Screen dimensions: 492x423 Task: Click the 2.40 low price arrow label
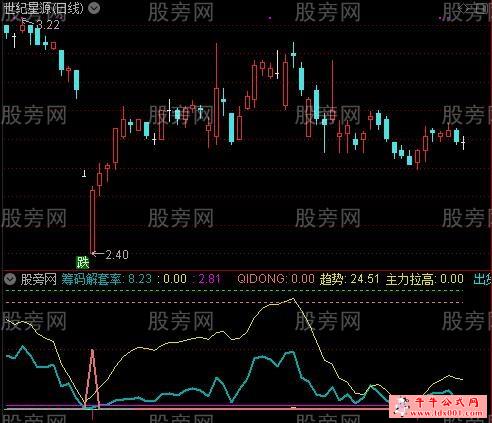(110, 255)
